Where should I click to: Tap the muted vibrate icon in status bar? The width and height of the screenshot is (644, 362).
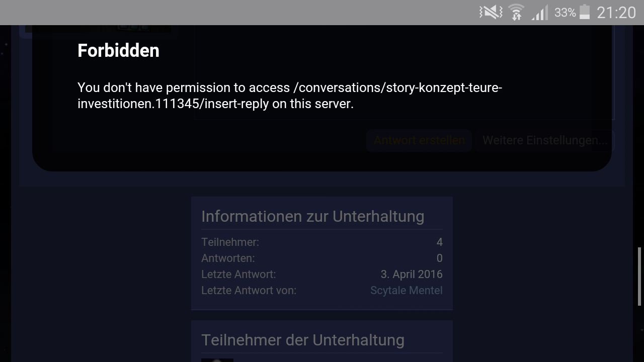point(491,12)
